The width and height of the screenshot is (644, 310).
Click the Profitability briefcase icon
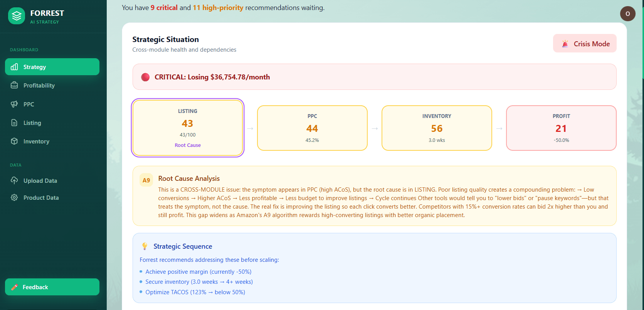pos(14,85)
